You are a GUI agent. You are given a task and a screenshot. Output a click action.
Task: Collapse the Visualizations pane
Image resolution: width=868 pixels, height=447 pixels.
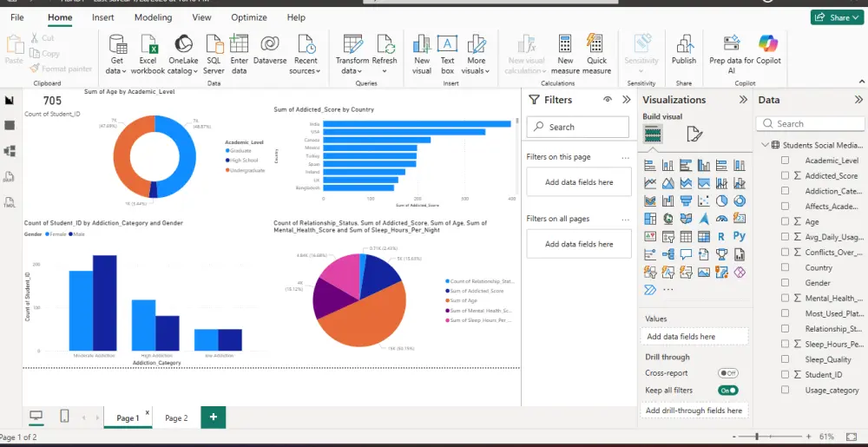(744, 100)
